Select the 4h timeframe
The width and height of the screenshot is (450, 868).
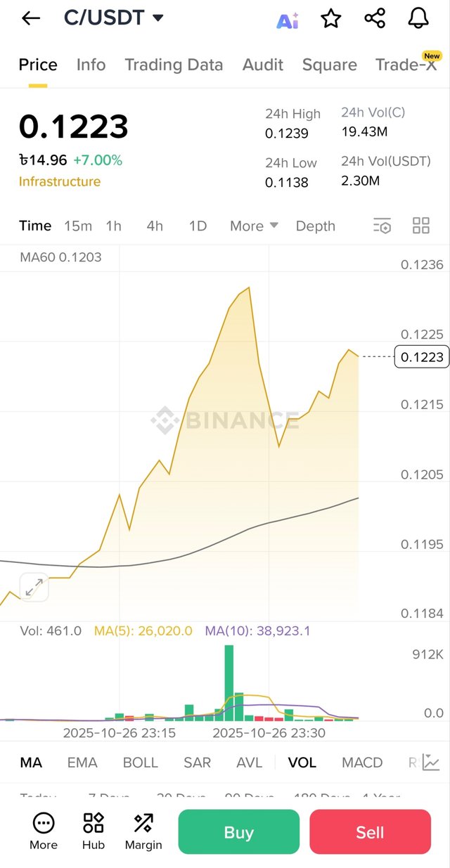155,226
